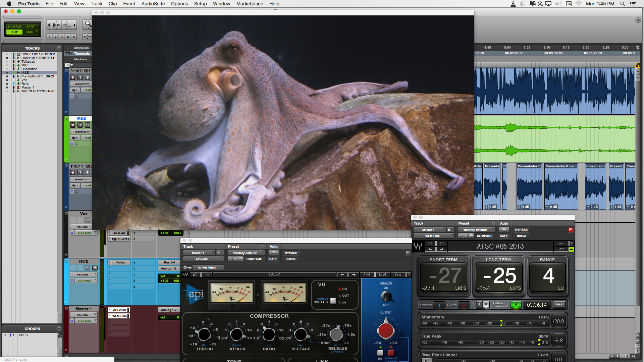Open the AudioSuite menu
The image size is (644, 362).
coord(153,4)
